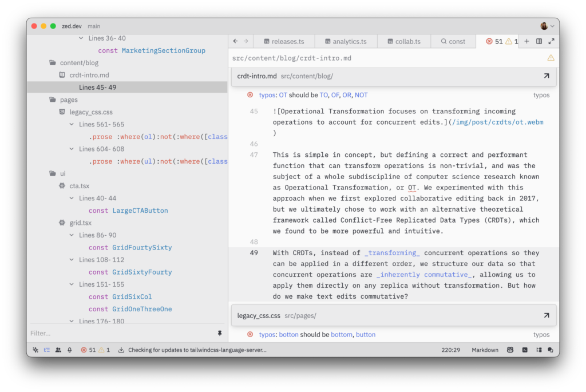This screenshot has height=392, width=586.
Task: Collapse Lines 604-608 entry
Action: tap(72, 149)
